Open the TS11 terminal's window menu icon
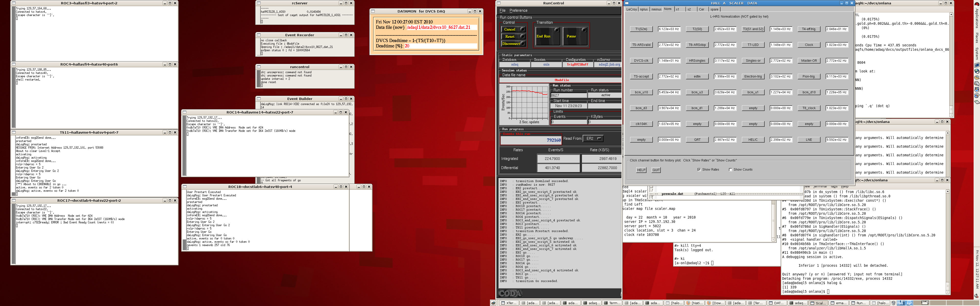Image resolution: width=980 pixels, height=306 pixels. tap(14, 132)
